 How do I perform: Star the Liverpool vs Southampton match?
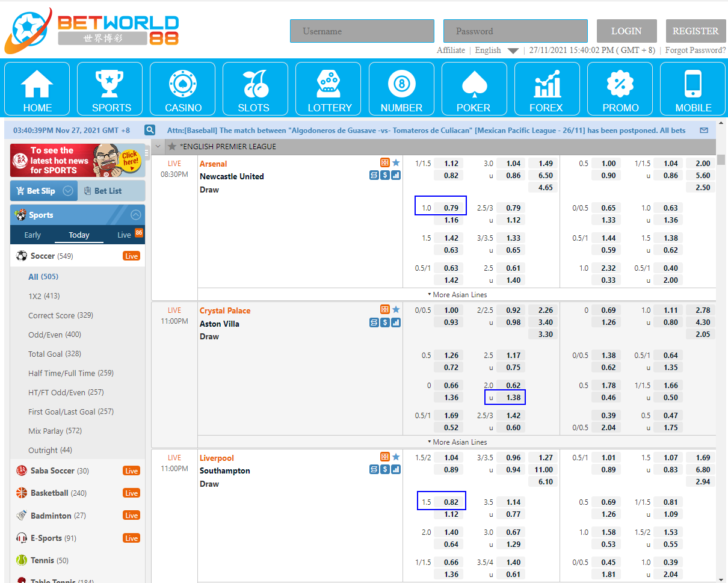(396, 457)
